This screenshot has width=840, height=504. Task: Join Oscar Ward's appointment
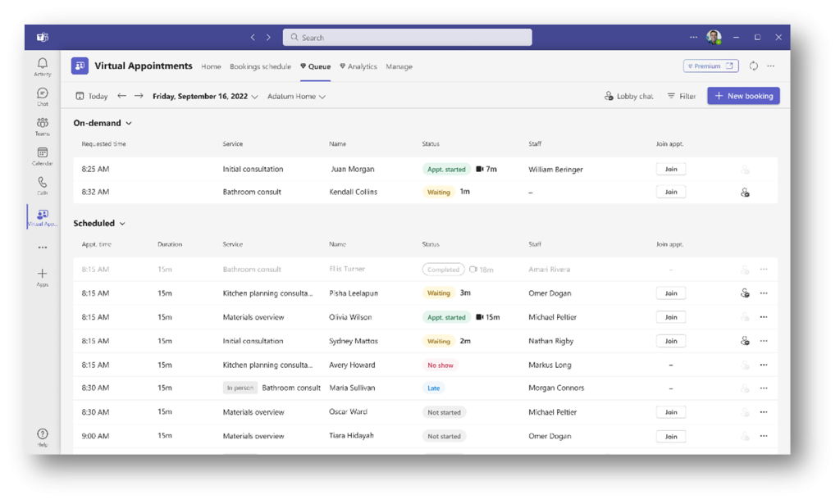671,412
